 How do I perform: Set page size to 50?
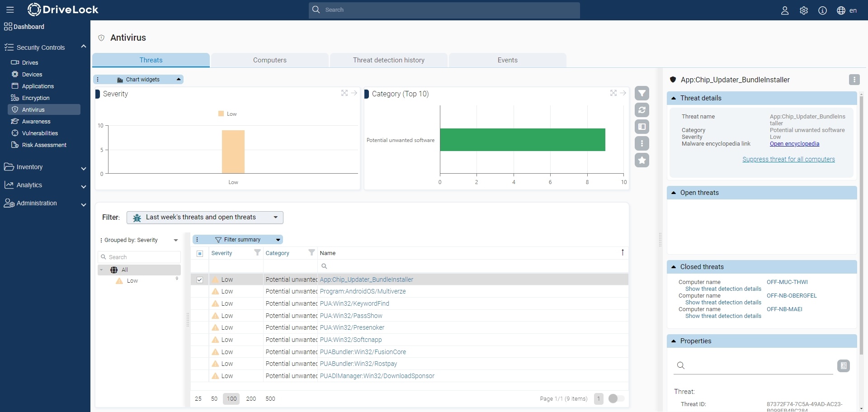(214, 399)
